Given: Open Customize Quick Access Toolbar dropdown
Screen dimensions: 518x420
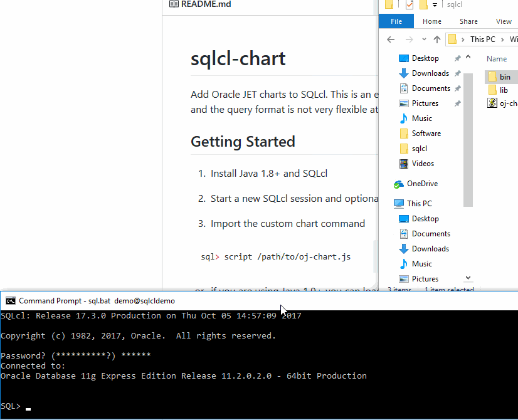Looking at the screenshot, I should click(x=435, y=4).
